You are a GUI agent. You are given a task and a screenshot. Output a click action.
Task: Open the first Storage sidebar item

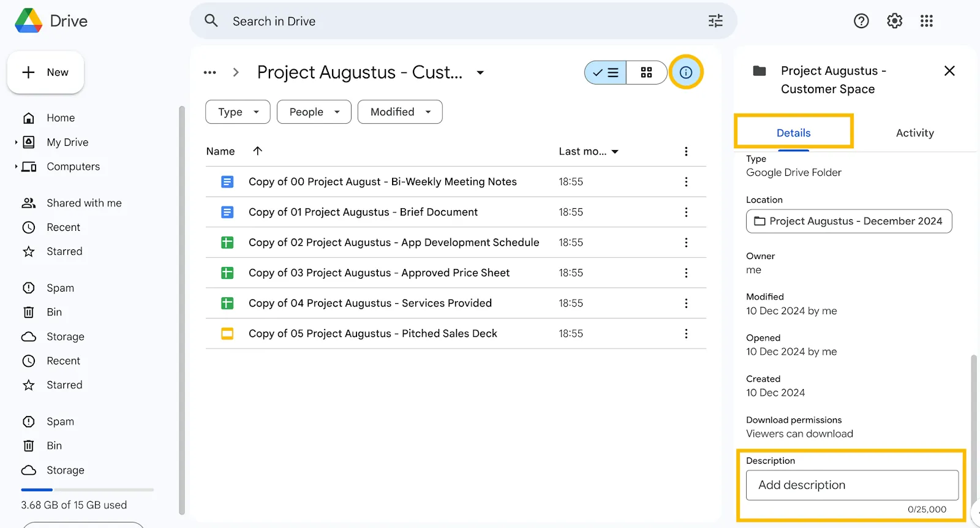[66, 337]
